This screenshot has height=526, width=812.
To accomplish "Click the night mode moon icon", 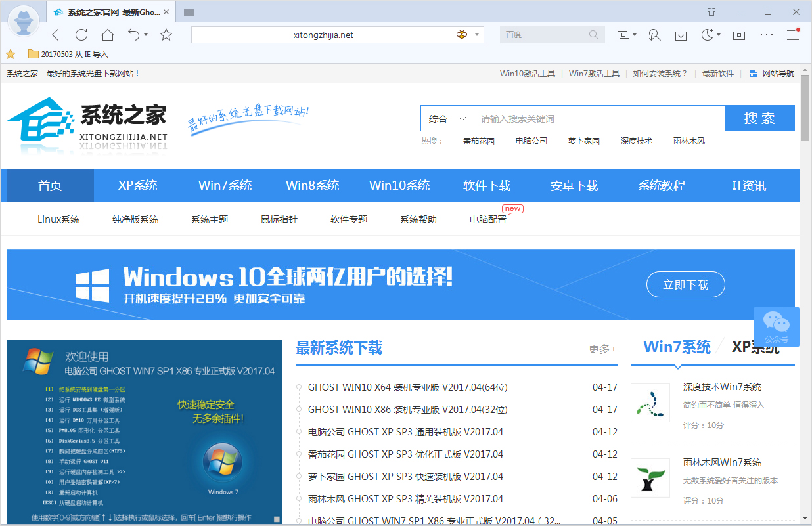I will click(x=708, y=35).
